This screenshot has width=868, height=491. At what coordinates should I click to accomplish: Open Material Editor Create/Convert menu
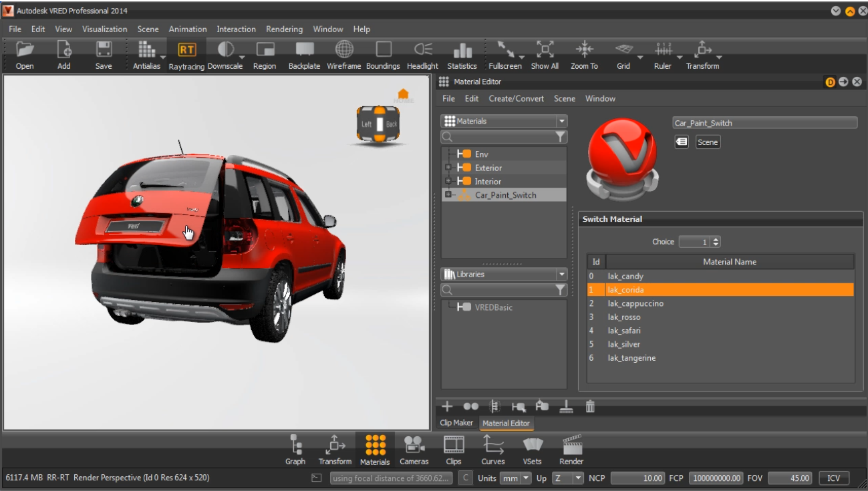tap(517, 99)
